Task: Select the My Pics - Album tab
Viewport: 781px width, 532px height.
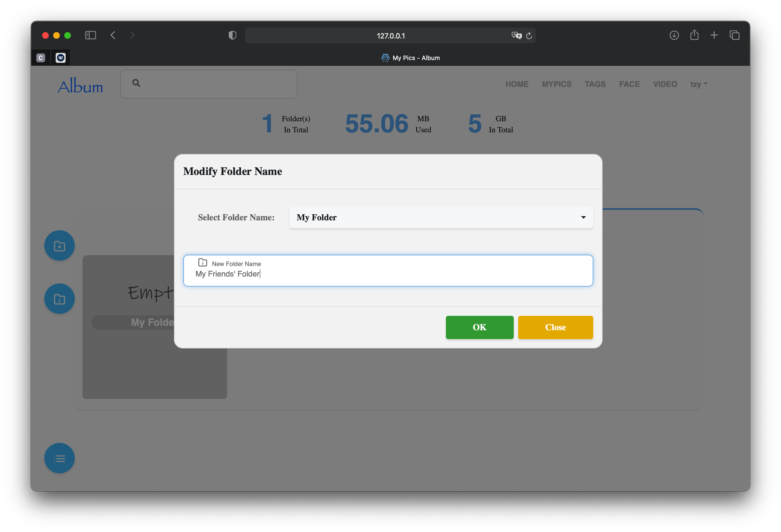Action: [x=410, y=58]
